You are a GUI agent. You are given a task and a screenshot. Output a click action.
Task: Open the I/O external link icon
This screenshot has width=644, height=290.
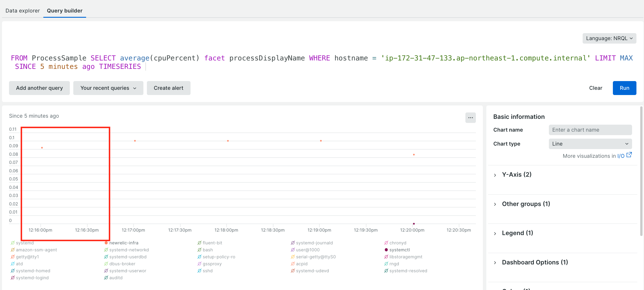pyautogui.click(x=629, y=155)
